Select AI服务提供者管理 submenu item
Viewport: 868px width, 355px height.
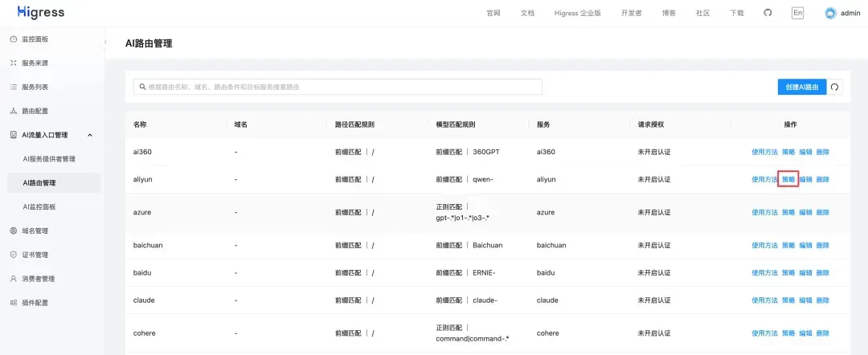point(49,159)
